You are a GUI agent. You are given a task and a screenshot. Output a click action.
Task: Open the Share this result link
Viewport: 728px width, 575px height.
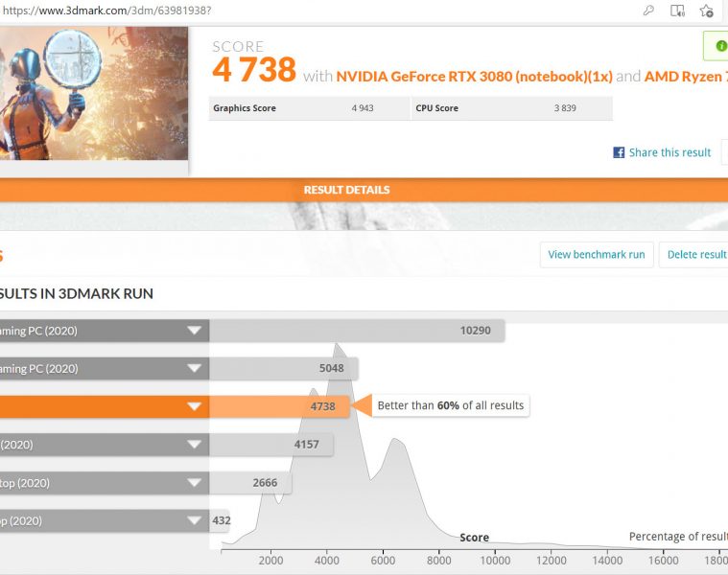[669, 152]
